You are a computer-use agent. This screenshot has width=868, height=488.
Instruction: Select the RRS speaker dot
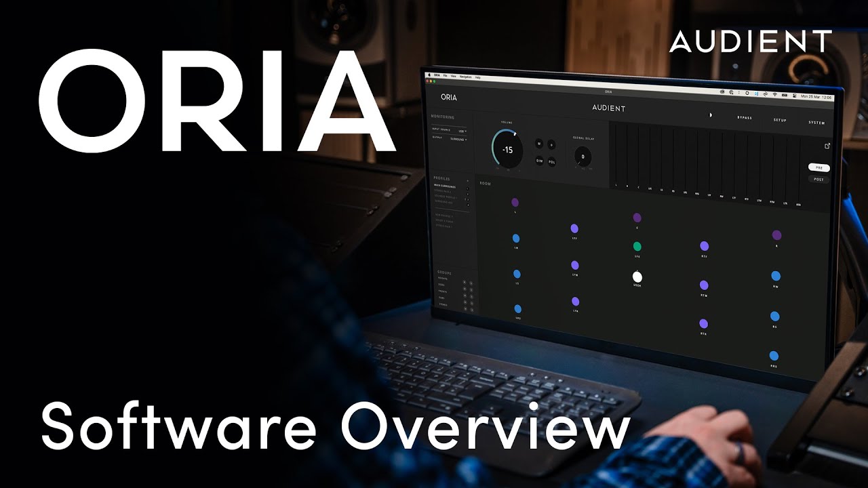tap(774, 356)
